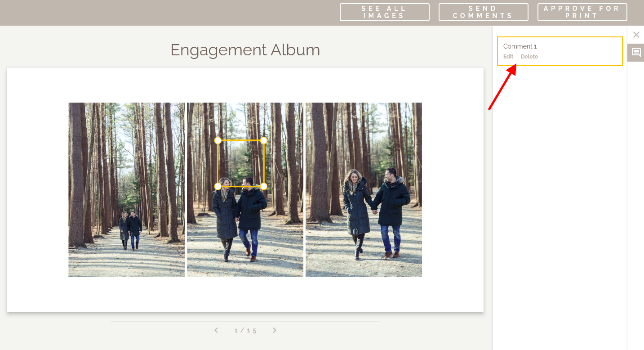This screenshot has width=644, height=350.
Task: Click the page slider line above counter
Action: [x=245, y=321]
